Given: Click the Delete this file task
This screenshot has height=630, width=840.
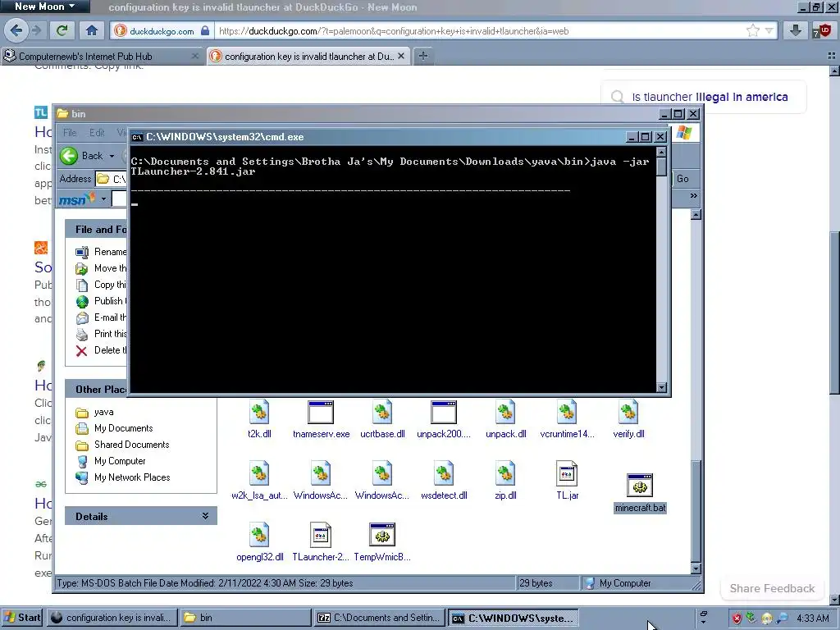Looking at the screenshot, I should pyautogui.click(x=101, y=350).
